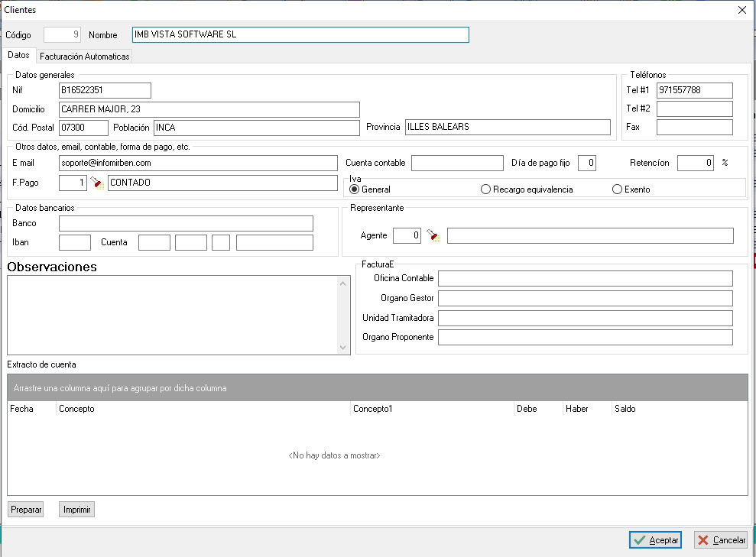Click the Organo Gestor field
756x557 pixels.
(x=586, y=298)
